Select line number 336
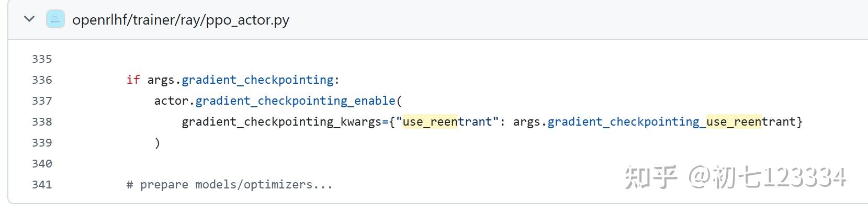The width and height of the screenshot is (868, 212). (42, 80)
